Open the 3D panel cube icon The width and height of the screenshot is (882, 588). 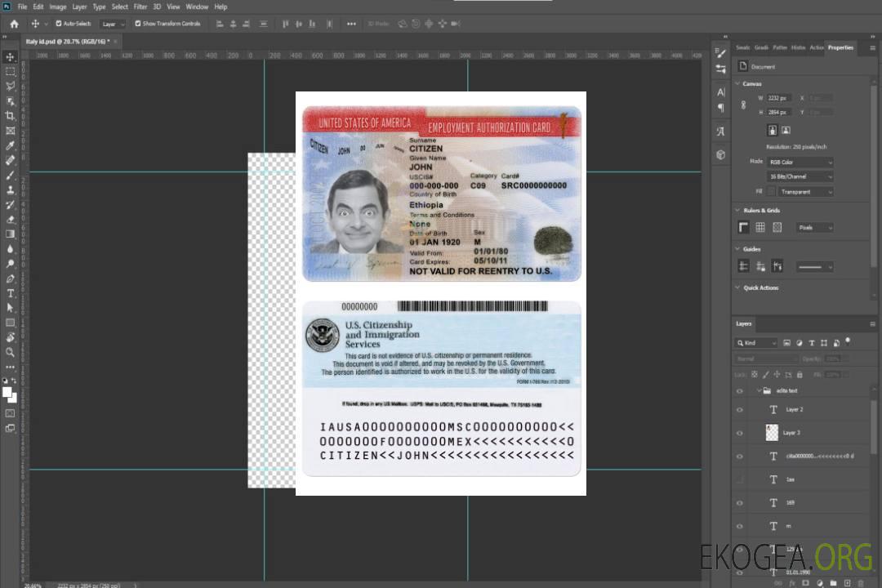pos(721,154)
